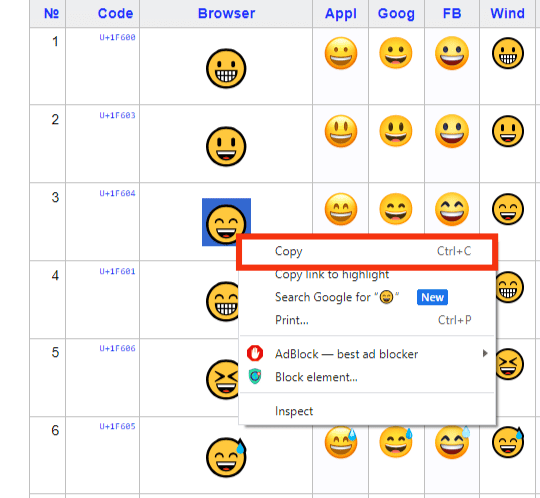Screen dimensions: 540x498
Task: Click the Browser column header link
Action: pos(226,13)
